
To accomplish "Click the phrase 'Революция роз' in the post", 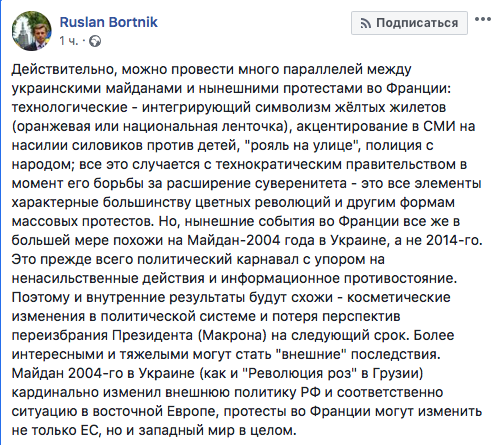I will pos(300,373).
